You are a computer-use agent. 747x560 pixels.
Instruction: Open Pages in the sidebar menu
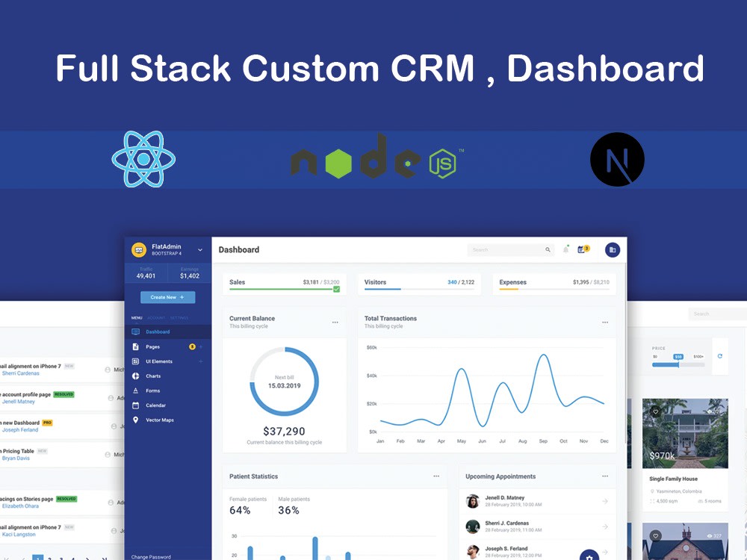tap(153, 346)
